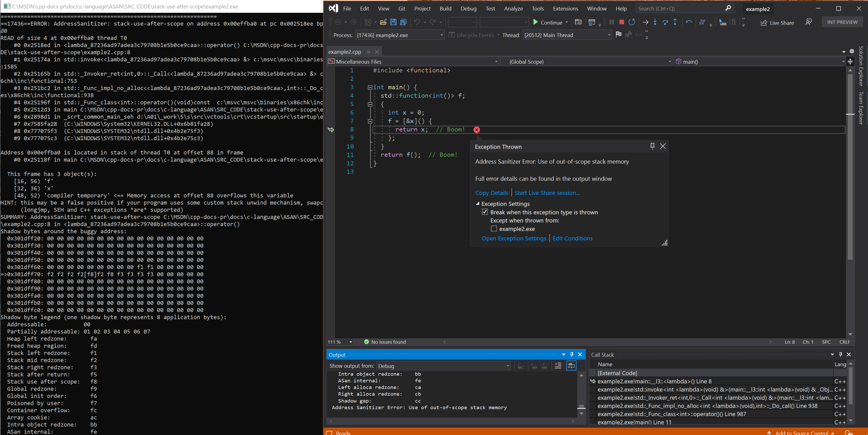
Task: Click the Continue execution button
Action: point(548,22)
